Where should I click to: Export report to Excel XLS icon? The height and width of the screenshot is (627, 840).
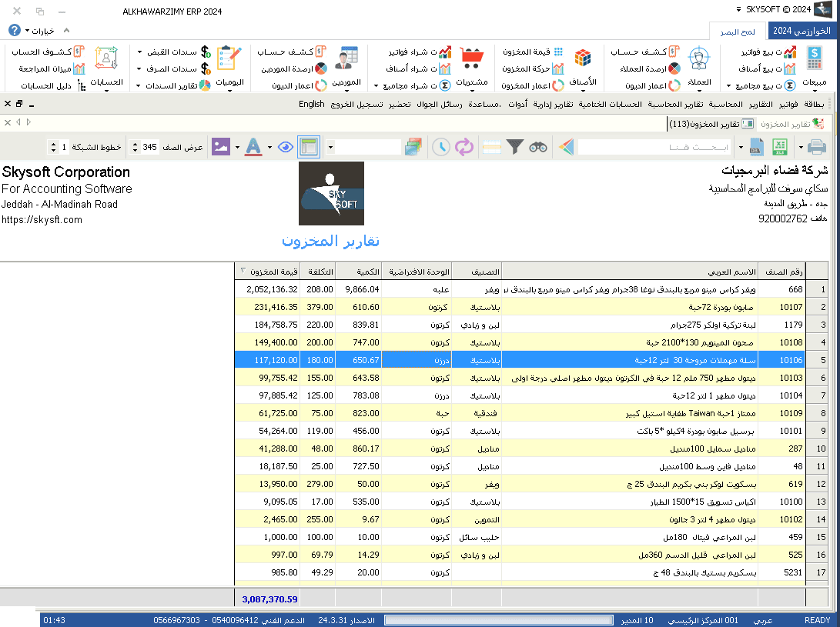click(x=779, y=146)
